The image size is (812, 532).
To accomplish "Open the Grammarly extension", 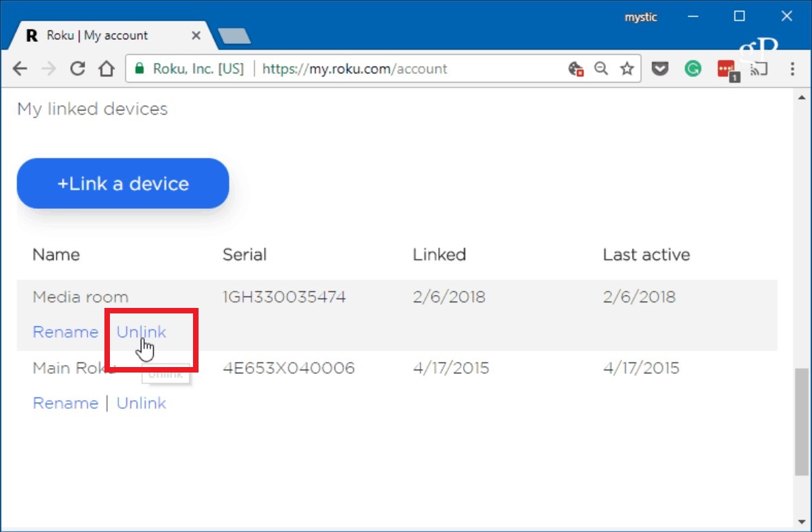I will pyautogui.click(x=693, y=69).
